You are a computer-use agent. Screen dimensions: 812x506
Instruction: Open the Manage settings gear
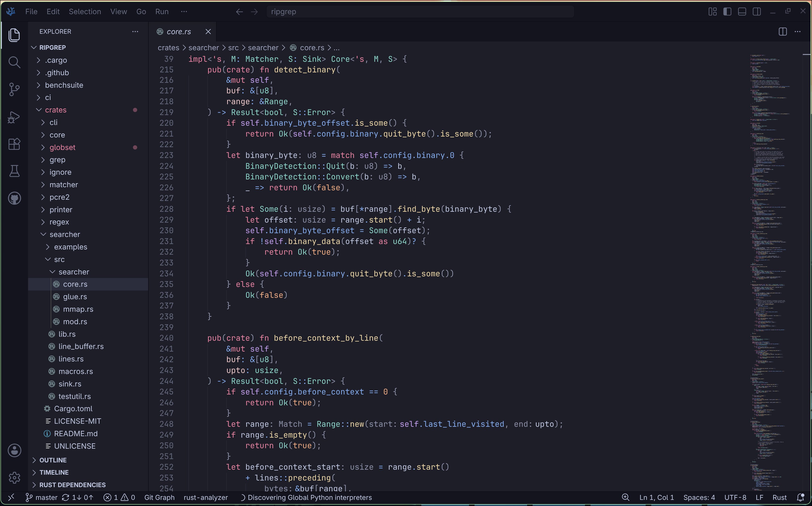pyautogui.click(x=14, y=477)
